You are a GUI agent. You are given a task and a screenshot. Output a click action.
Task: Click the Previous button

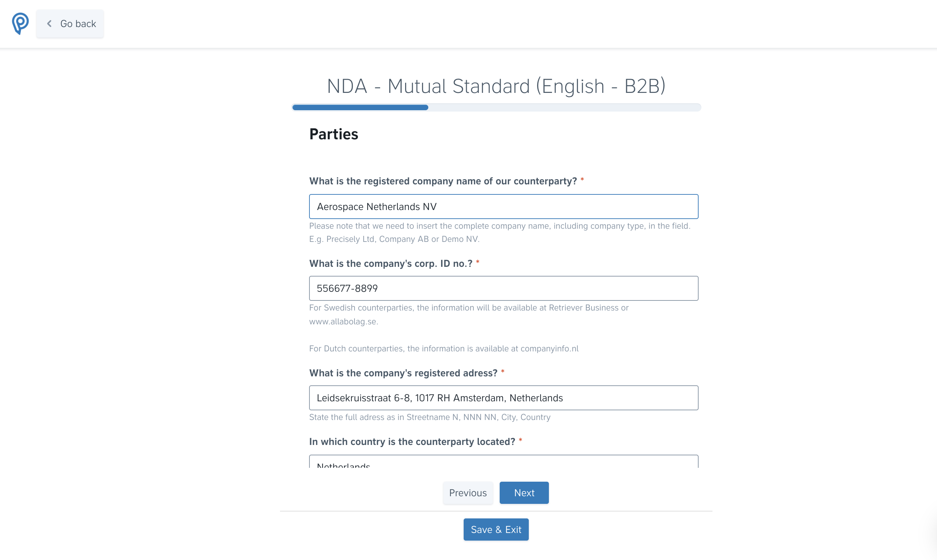[467, 492]
